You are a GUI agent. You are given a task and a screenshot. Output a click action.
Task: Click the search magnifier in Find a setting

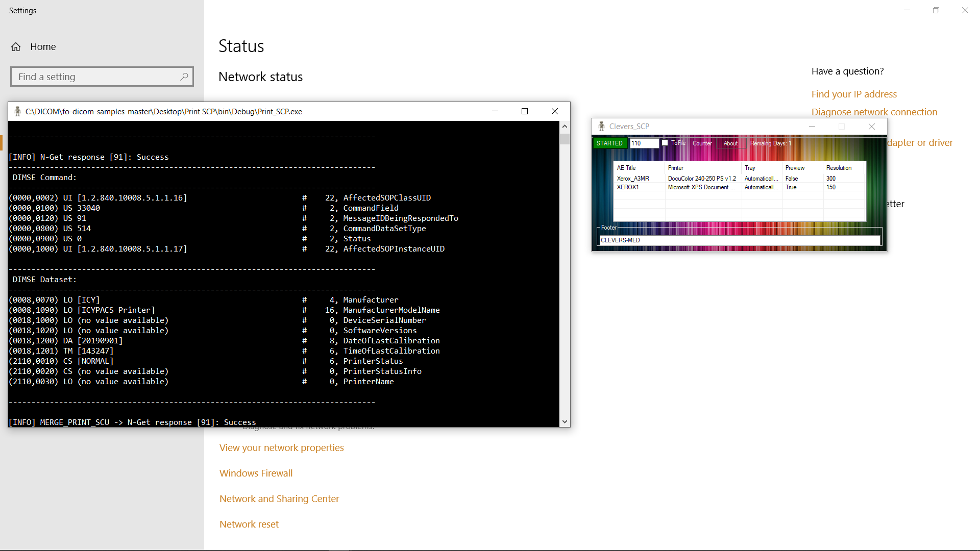click(184, 77)
